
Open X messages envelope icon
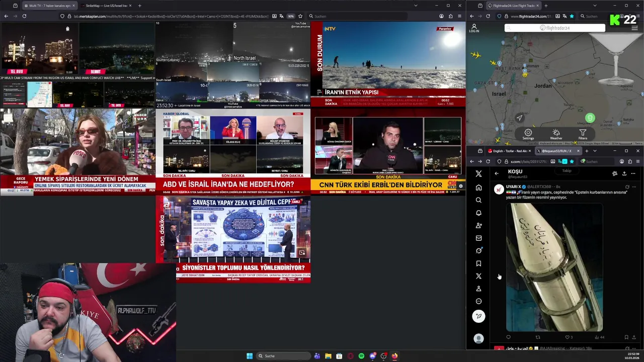click(x=478, y=238)
